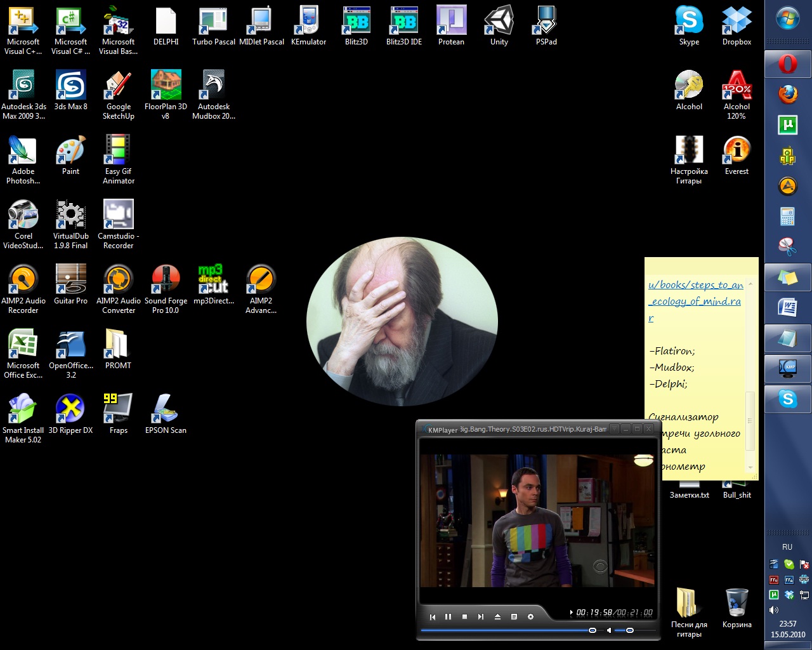Click the RU language indicator
The height and width of the screenshot is (650, 812).
pyautogui.click(x=787, y=547)
